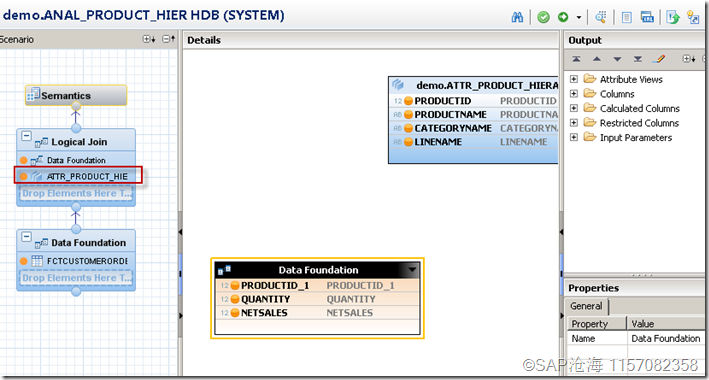Click the exclamation sheet with green arrow icon

click(x=673, y=17)
